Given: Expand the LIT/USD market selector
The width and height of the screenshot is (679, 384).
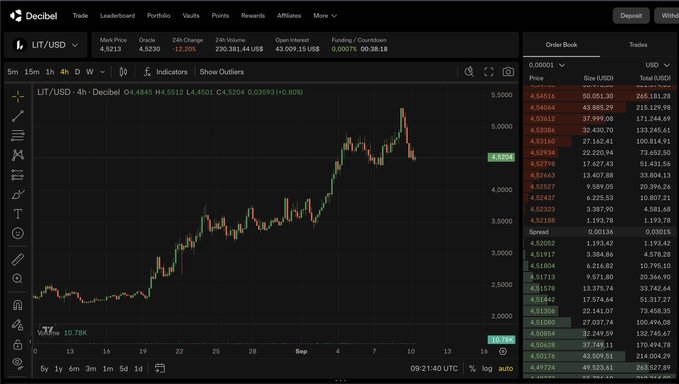Looking at the screenshot, I should 46,45.
